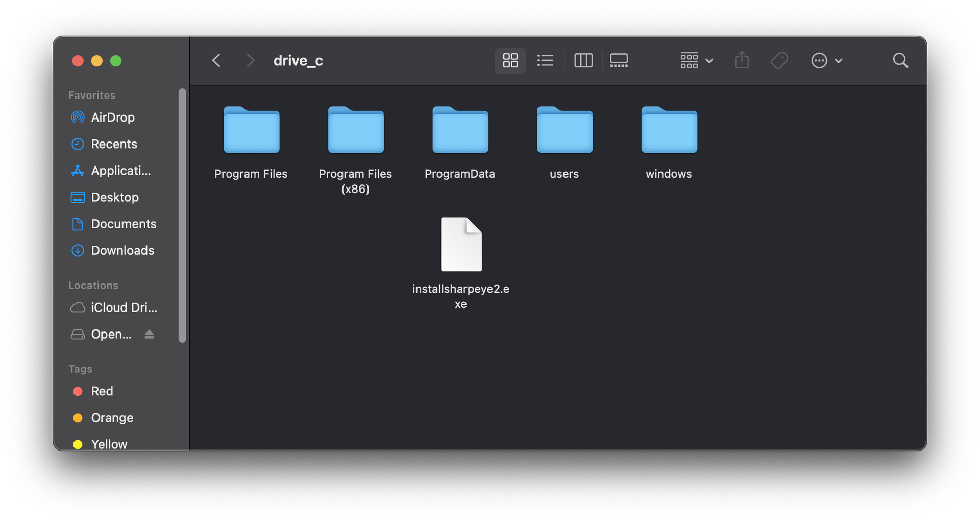Click the Red tag in sidebar
The height and width of the screenshot is (521, 980).
(102, 391)
